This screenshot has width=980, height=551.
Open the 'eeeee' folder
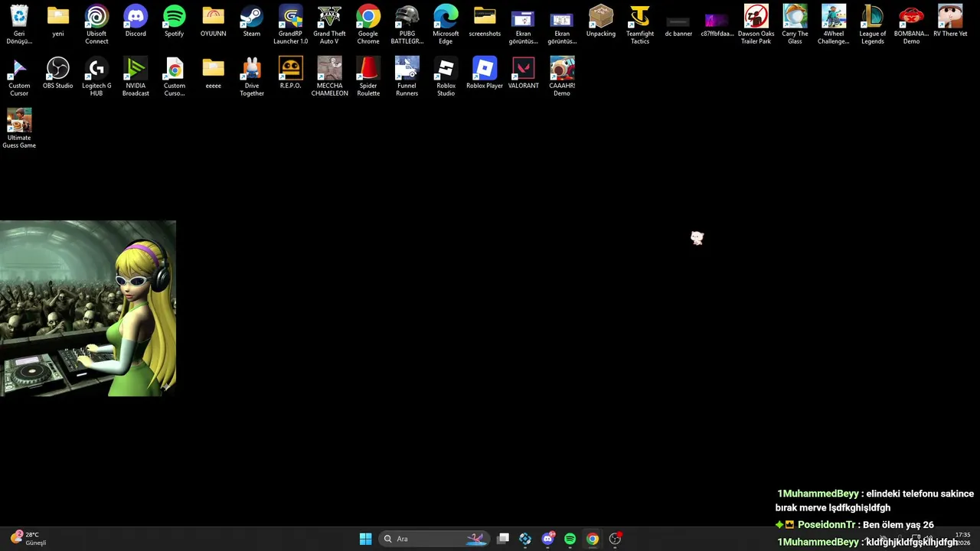(213, 73)
